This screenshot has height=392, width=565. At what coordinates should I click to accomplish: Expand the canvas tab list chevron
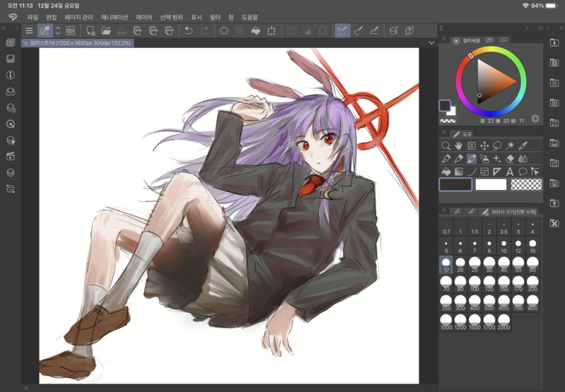(431, 43)
